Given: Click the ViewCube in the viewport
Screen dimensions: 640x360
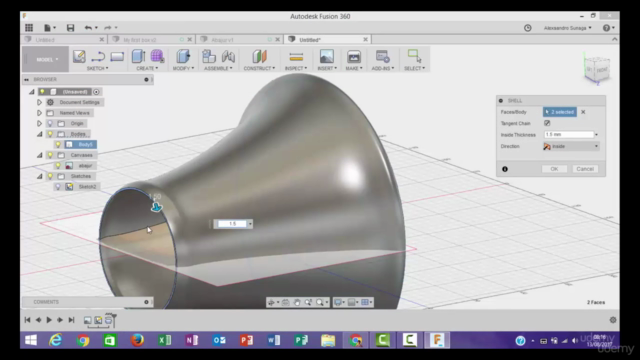Looking at the screenshot, I should (597, 69).
